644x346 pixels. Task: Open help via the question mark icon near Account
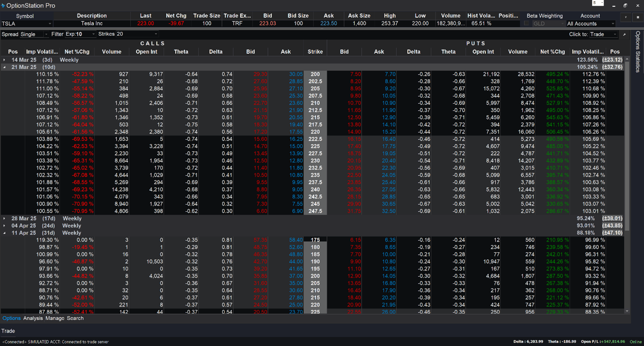pos(626,18)
